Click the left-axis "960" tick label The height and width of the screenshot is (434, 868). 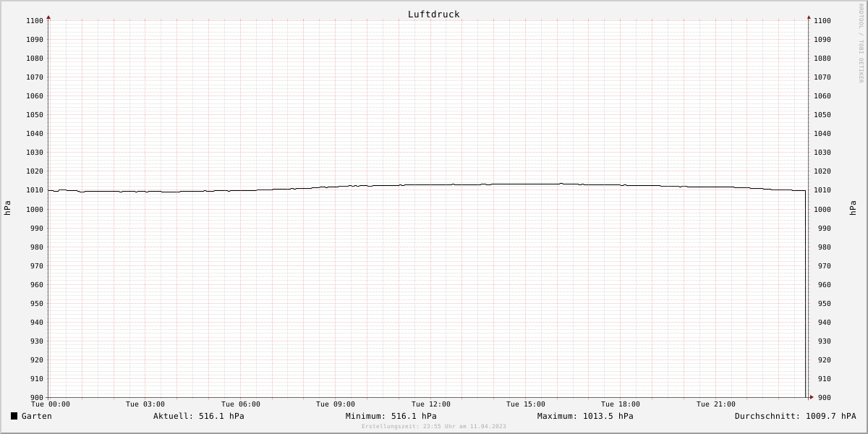pyautogui.click(x=37, y=285)
